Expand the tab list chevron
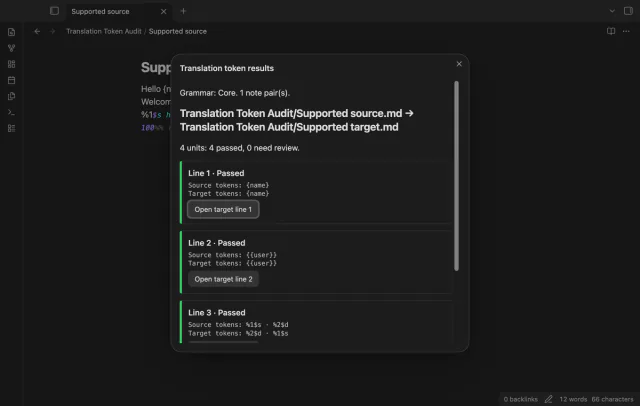The image size is (640, 406). pos(612,11)
